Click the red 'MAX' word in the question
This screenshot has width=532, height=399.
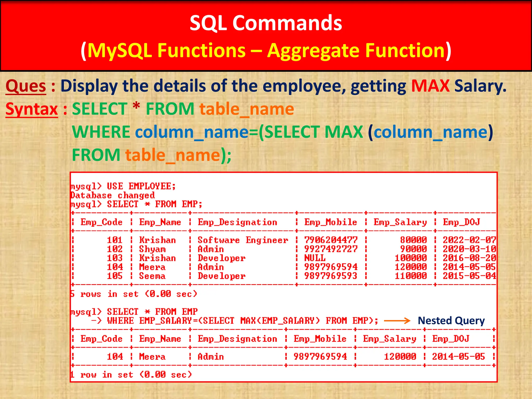430,86
